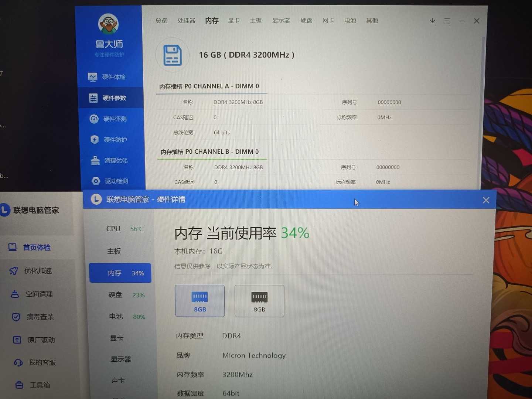
Task: Open 原厂驱动 in Lenovo PC Manager
Action: [x=34, y=340]
